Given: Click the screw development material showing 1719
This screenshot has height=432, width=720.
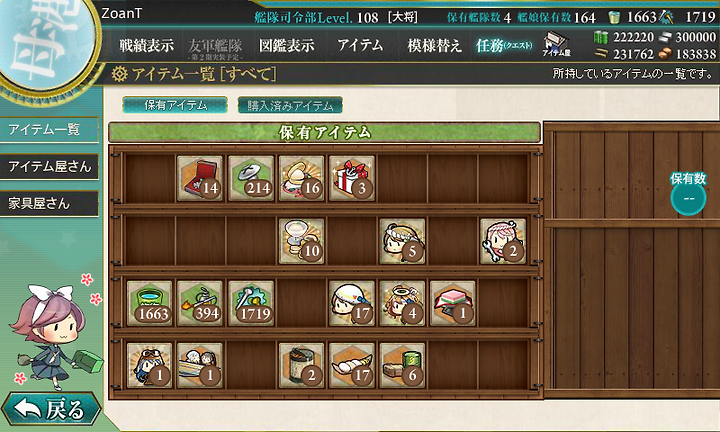Looking at the screenshot, I should (251, 303).
